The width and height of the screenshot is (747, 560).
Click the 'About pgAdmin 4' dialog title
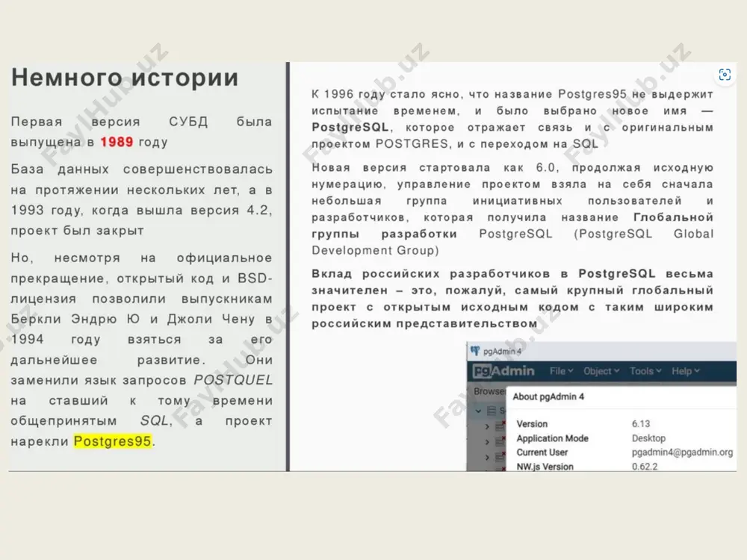click(548, 396)
